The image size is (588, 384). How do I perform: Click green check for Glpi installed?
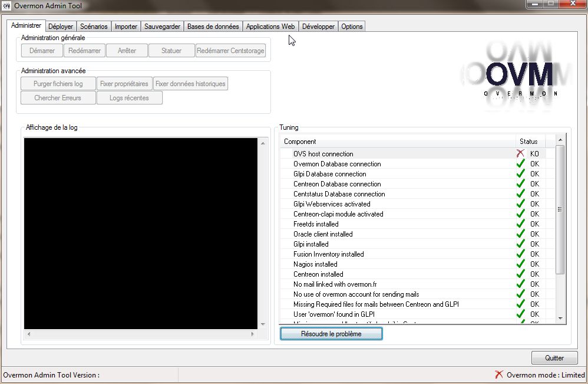(520, 244)
